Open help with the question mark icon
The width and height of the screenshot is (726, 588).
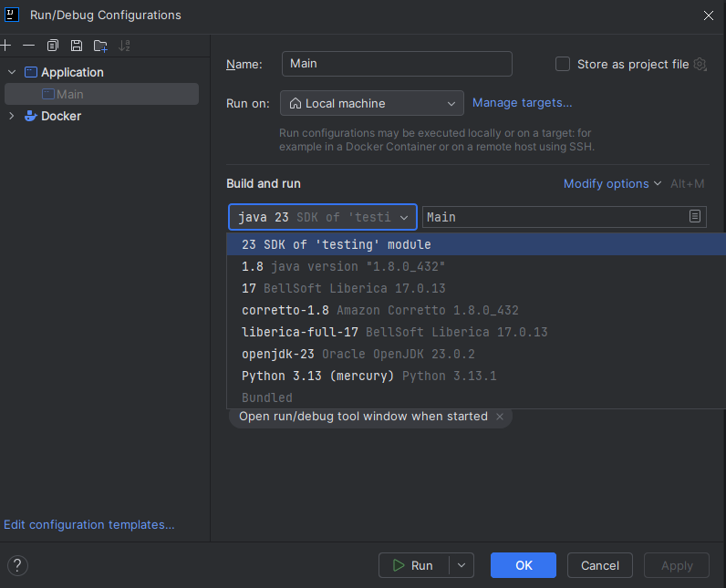[x=17, y=565]
